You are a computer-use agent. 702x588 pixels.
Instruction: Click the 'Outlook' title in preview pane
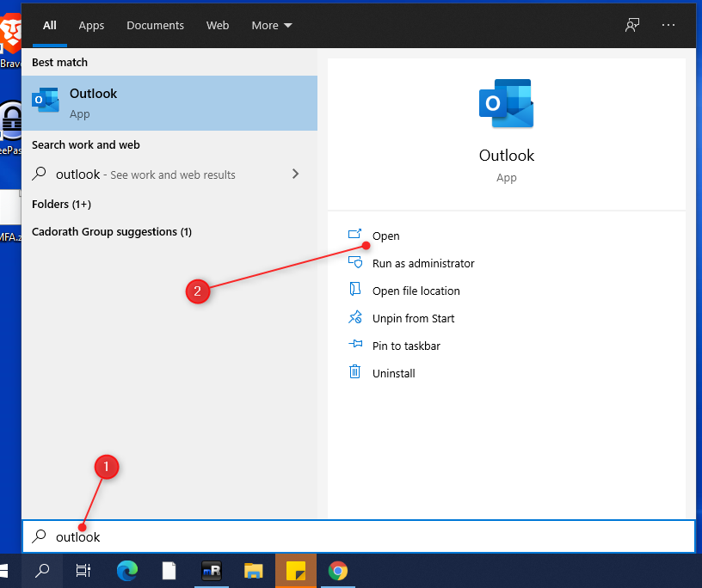pos(507,156)
